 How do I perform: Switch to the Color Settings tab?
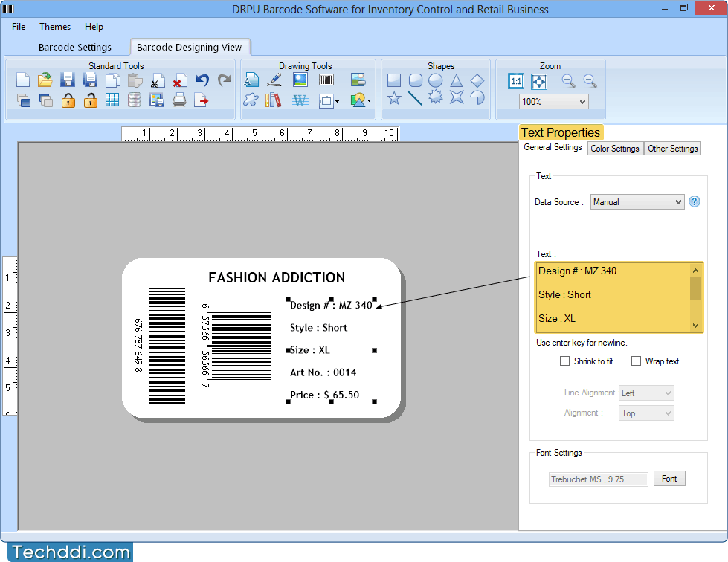(x=615, y=149)
